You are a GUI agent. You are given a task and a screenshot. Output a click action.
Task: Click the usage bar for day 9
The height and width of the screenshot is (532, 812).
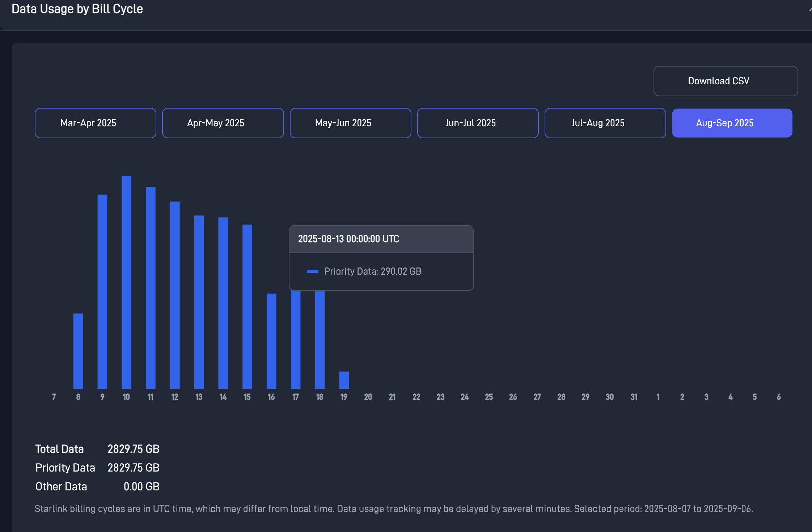(x=102, y=291)
